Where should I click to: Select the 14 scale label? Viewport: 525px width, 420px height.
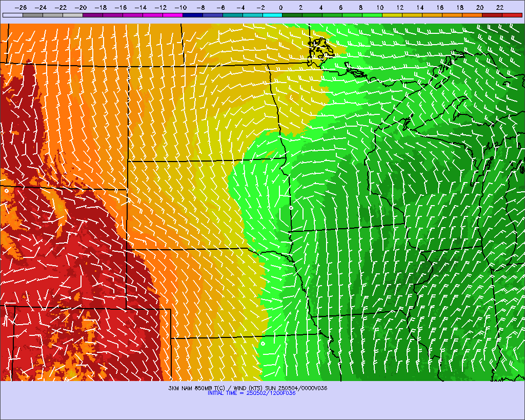420,8
